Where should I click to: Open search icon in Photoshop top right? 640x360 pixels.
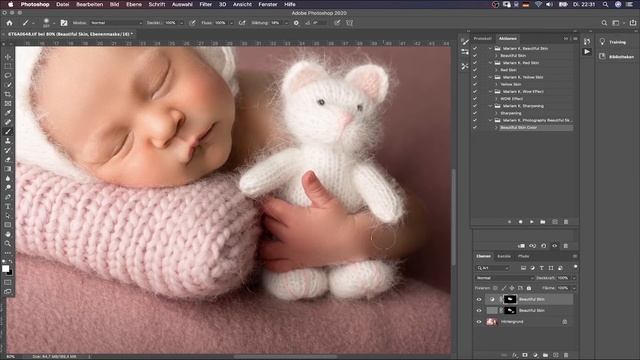click(604, 23)
